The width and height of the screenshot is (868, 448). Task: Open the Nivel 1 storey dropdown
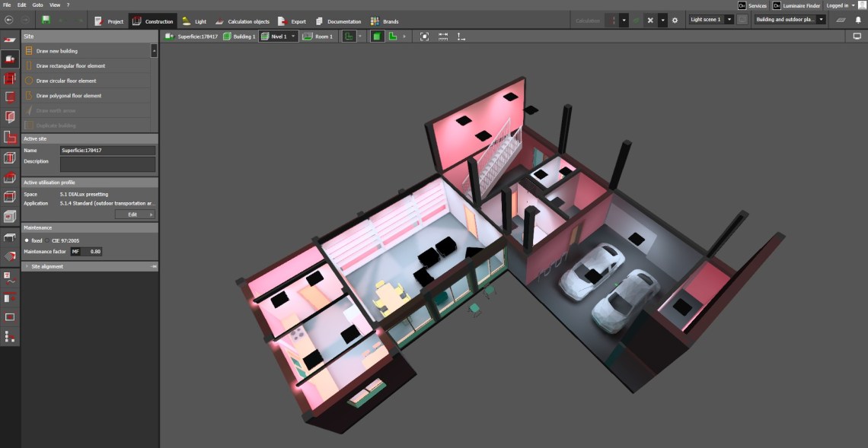tap(279, 36)
